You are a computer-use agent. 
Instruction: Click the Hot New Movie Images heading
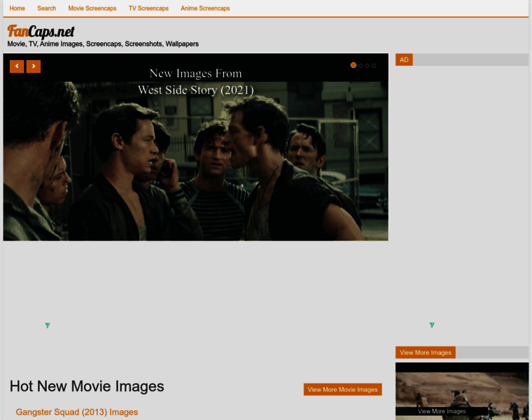tap(87, 386)
